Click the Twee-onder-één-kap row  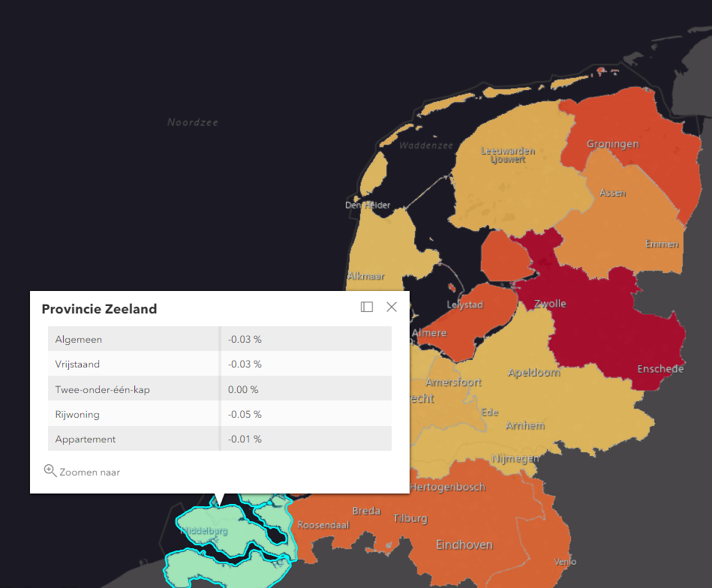[133, 388]
